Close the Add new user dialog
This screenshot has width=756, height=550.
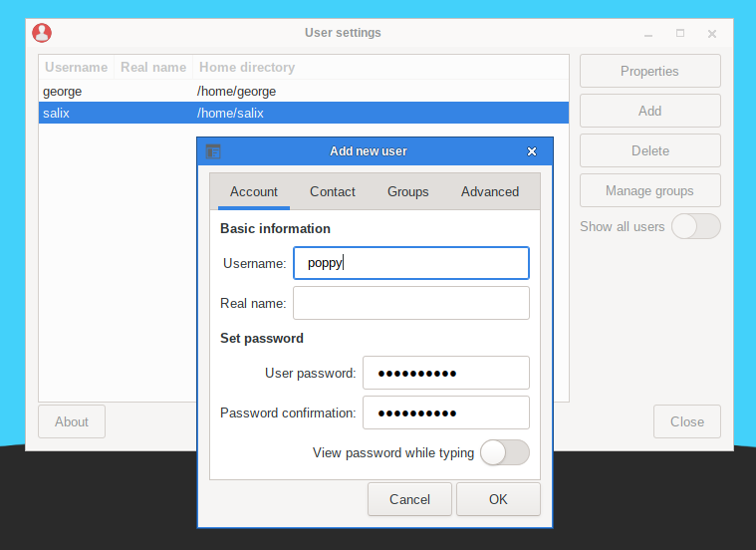point(531,151)
